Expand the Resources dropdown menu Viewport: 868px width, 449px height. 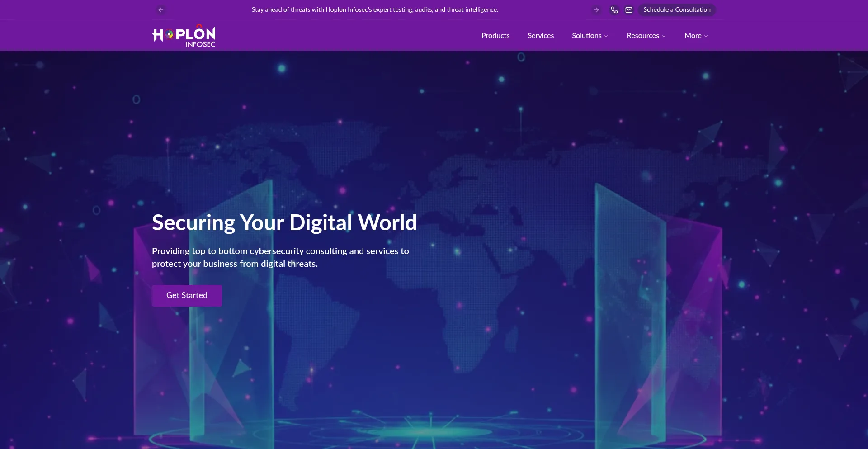(642, 36)
